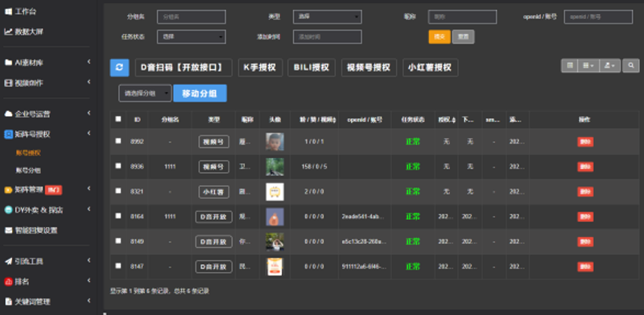This screenshot has width=644, height=315.
Task: Expand the 引流工具 sidebar chevron
Action: (89, 261)
